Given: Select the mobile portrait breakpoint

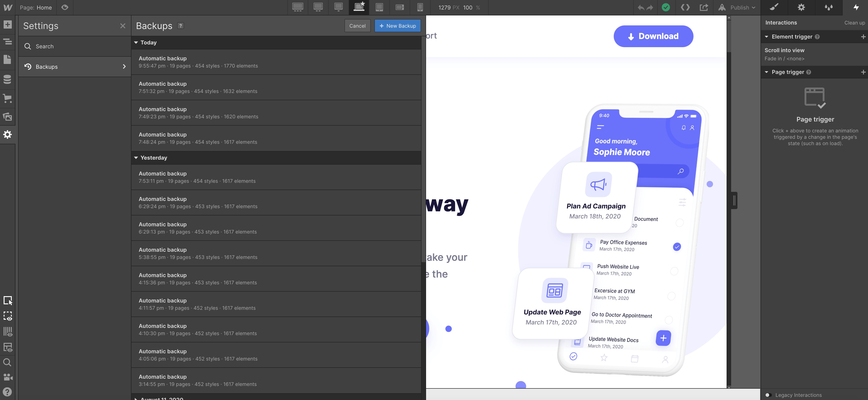Looking at the screenshot, I should click(x=419, y=7).
